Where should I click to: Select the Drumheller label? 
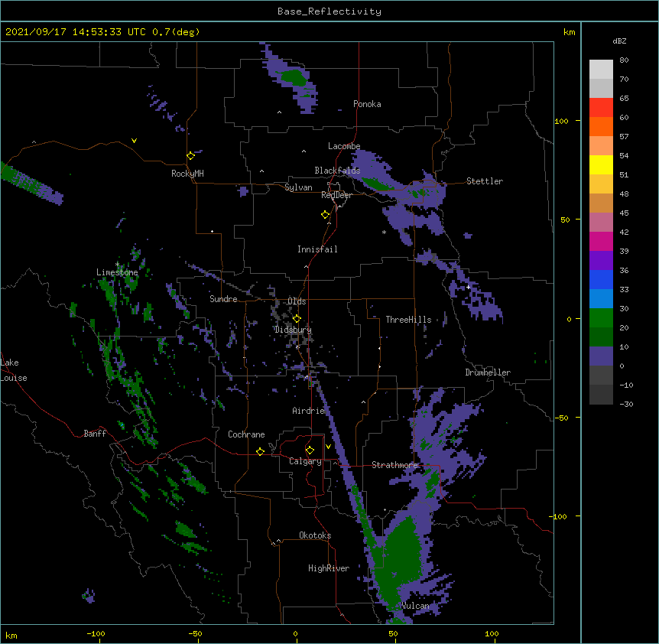[x=488, y=372]
